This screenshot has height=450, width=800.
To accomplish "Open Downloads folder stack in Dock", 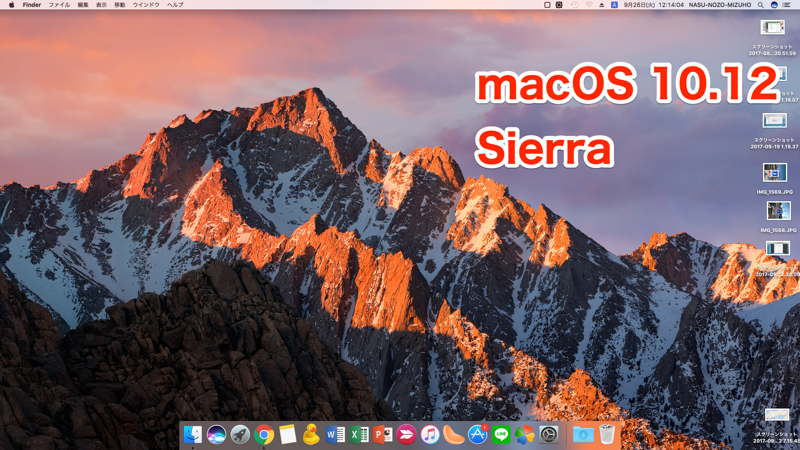I will [x=583, y=435].
